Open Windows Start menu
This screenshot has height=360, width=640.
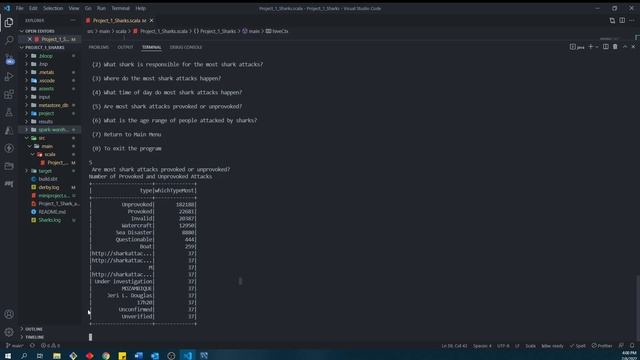tap(8, 356)
